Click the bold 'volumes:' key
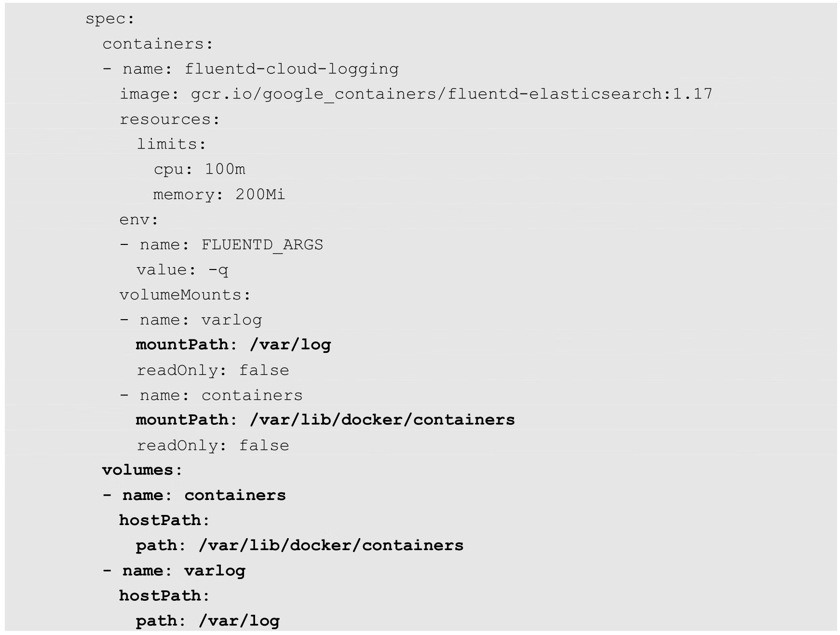Image resolution: width=840 pixels, height=635 pixels. coord(142,470)
